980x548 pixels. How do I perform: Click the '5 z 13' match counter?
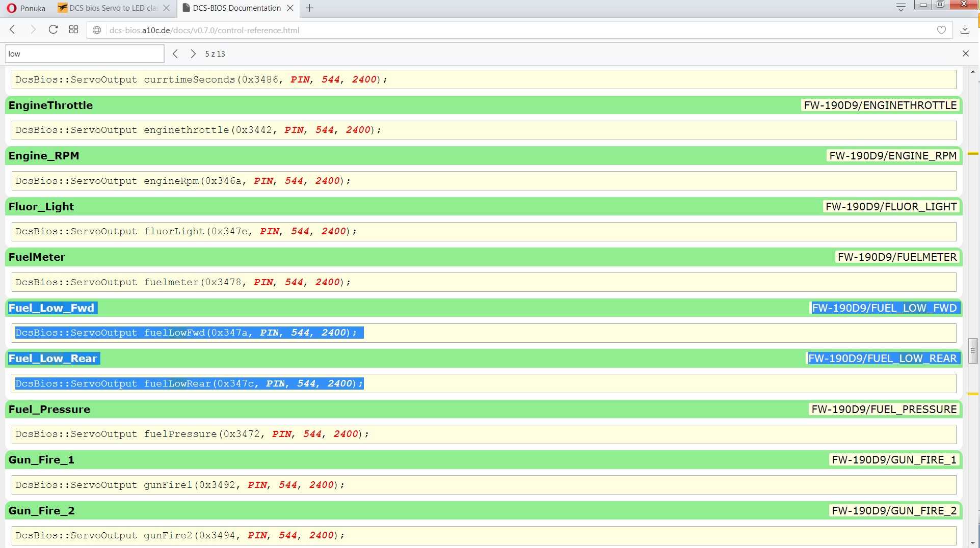(215, 54)
